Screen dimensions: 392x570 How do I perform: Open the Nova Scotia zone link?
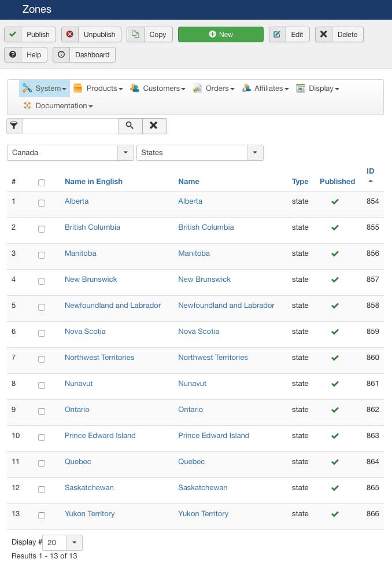pyautogui.click(x=85, y=332)
